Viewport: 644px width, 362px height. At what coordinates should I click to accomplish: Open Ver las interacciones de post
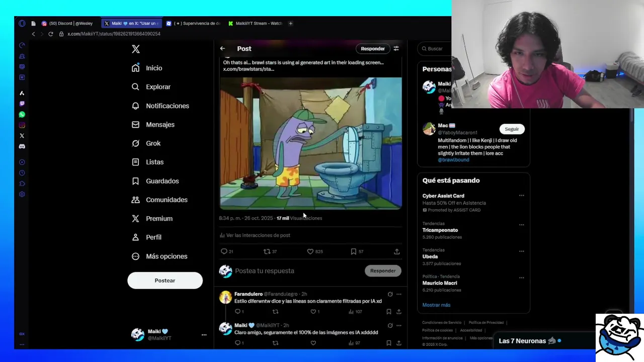(x=255, y=235)
